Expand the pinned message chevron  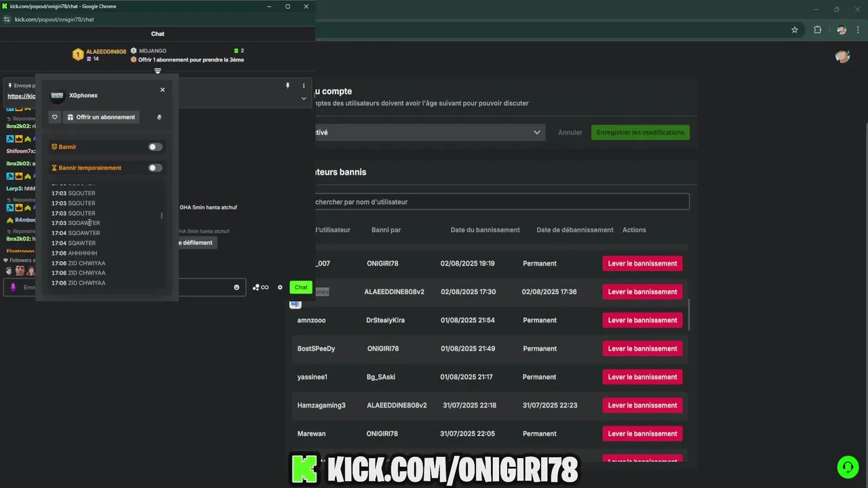click(x=304, y=99)
